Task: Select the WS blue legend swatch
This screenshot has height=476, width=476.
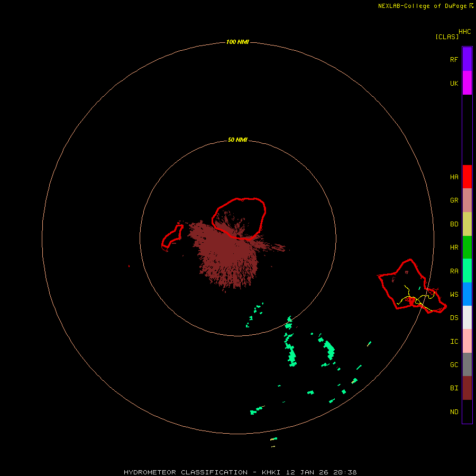Action: click(x=467, y=294)
